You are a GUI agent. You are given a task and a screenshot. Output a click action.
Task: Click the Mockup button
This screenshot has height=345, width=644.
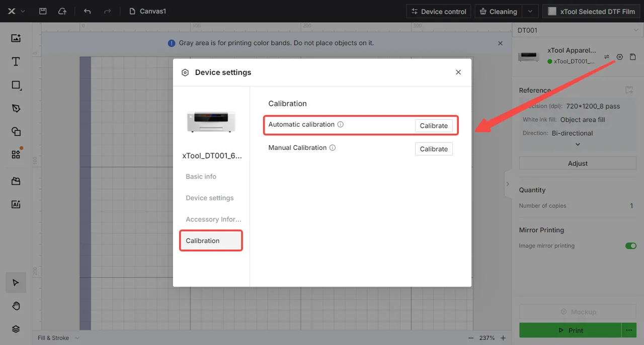pos(578,312)
